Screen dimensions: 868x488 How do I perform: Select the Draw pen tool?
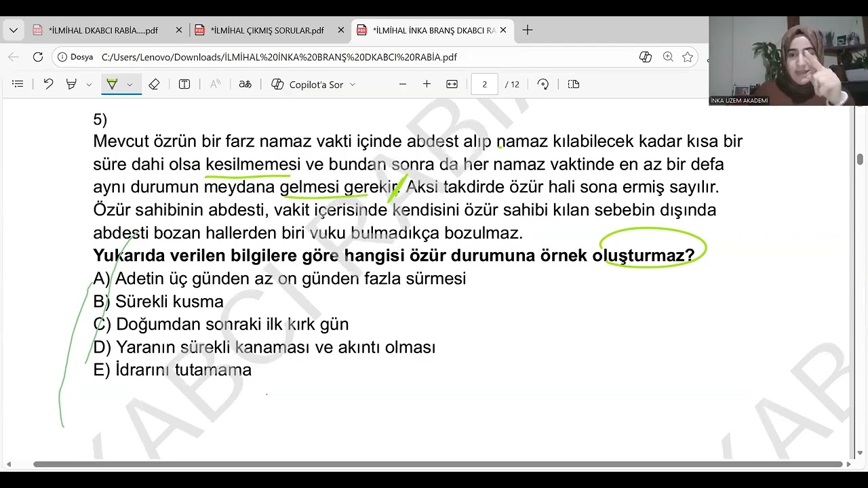pos(71,84)
